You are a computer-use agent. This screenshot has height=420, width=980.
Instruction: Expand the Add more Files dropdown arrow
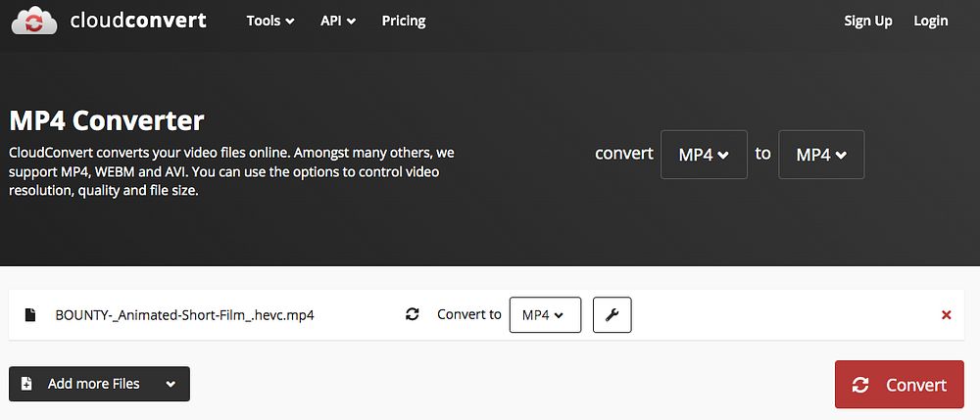[x=171, y=385]
